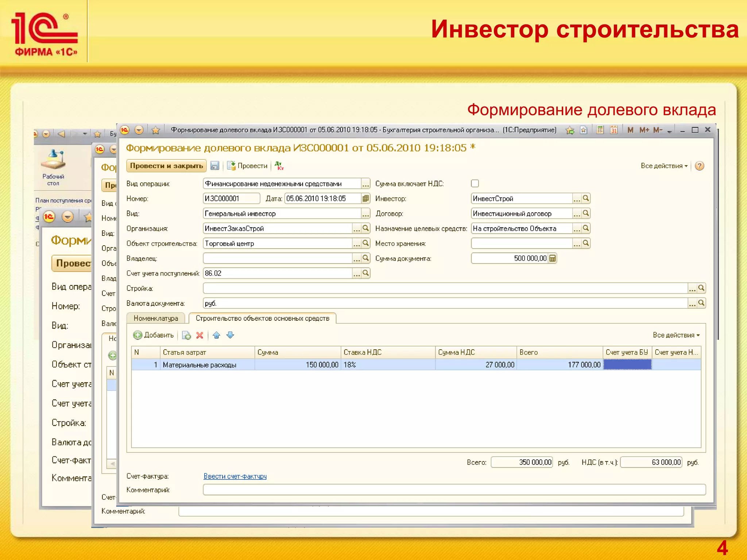Open calculator icon in Сумма документа field
This screenshot has width=747, height=560.
552,258
